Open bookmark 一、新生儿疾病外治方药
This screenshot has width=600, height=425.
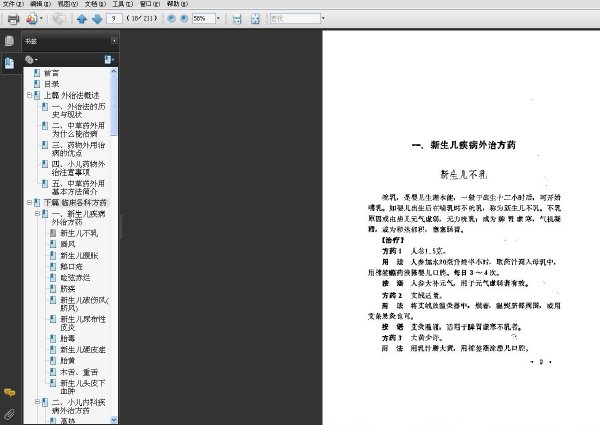point(78,218)
